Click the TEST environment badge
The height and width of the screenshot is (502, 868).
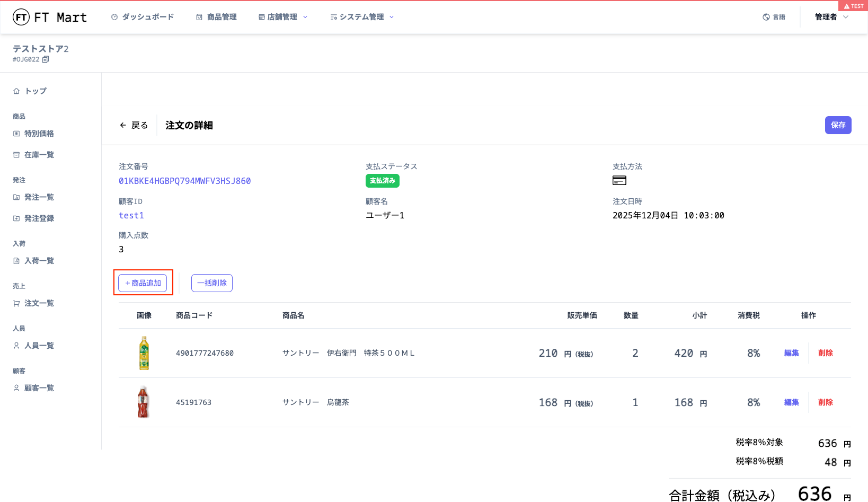click(x=853, y=6)
